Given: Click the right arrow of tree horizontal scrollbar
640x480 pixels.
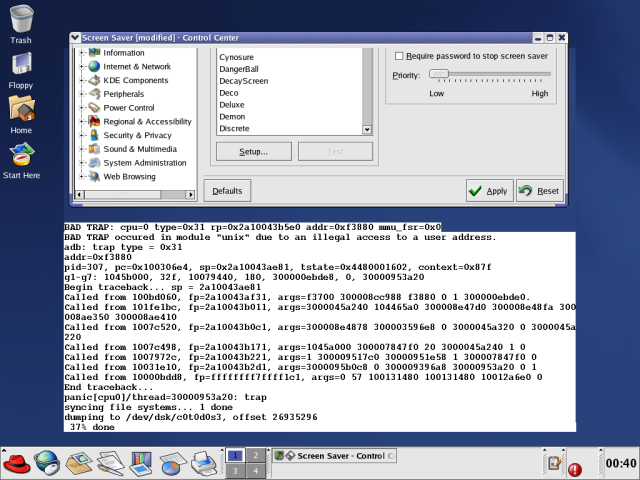Looking at the screenshot, I should [x=190, y=195].
